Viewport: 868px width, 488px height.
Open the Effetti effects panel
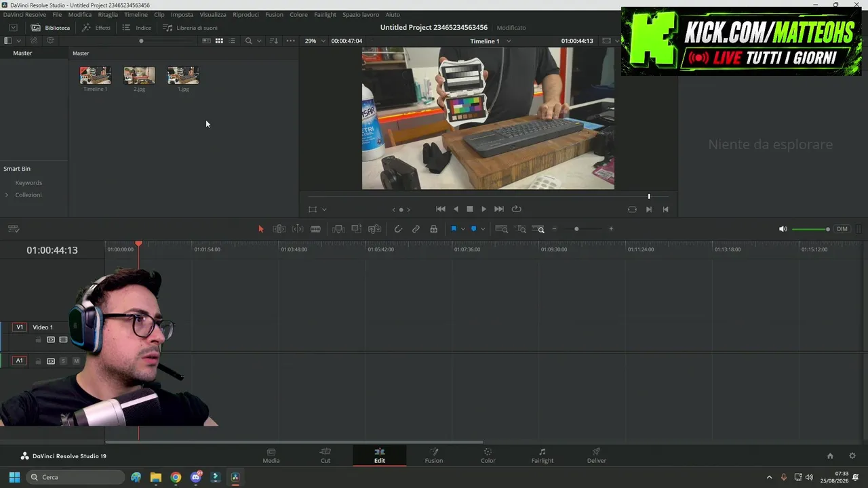tap(96, 28)
